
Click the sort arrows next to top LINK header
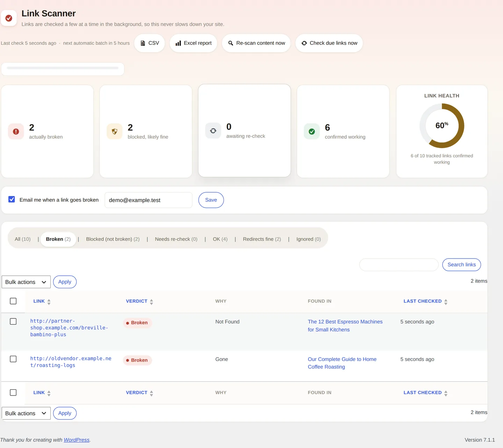pos(49,302)
